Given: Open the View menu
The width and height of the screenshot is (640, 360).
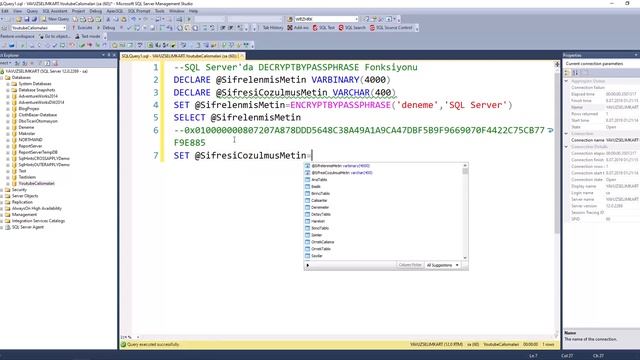Looking at the screenshot, I should tap(18, 11).
